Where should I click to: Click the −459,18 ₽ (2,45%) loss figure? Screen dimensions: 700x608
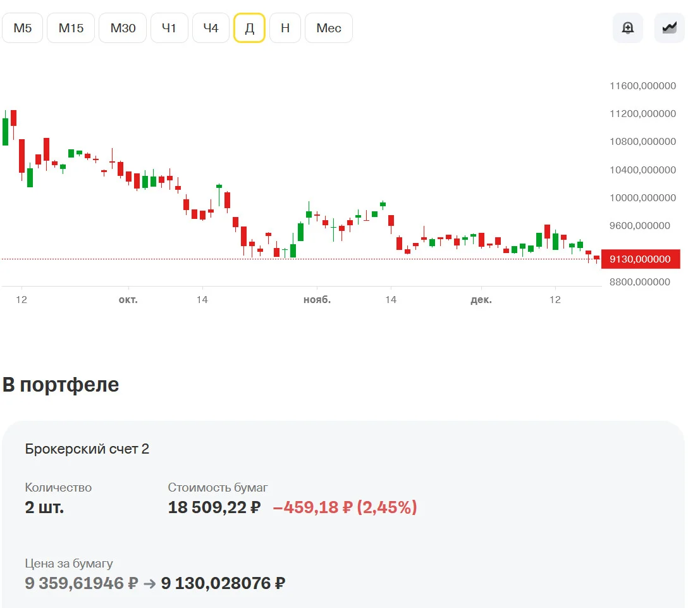345,507
